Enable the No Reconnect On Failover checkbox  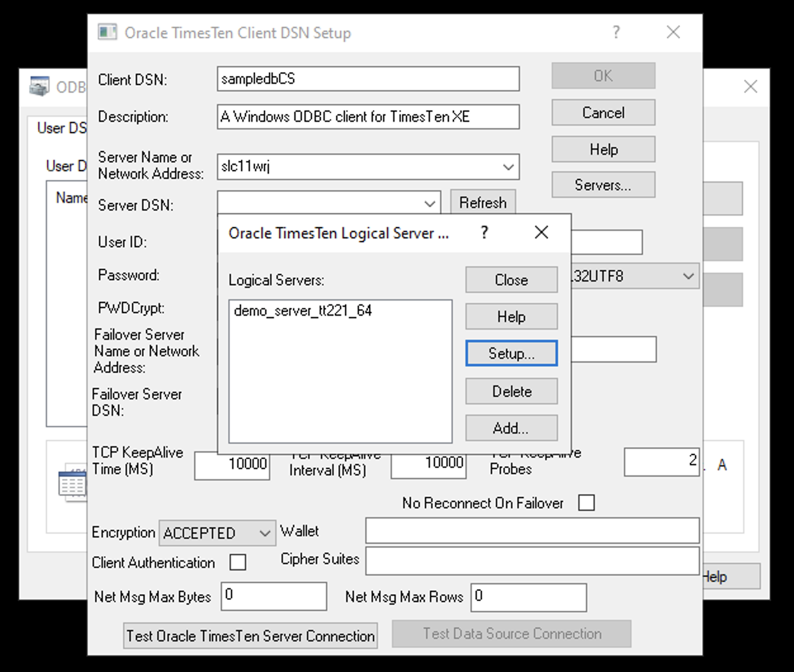click(x=587, y=502)
